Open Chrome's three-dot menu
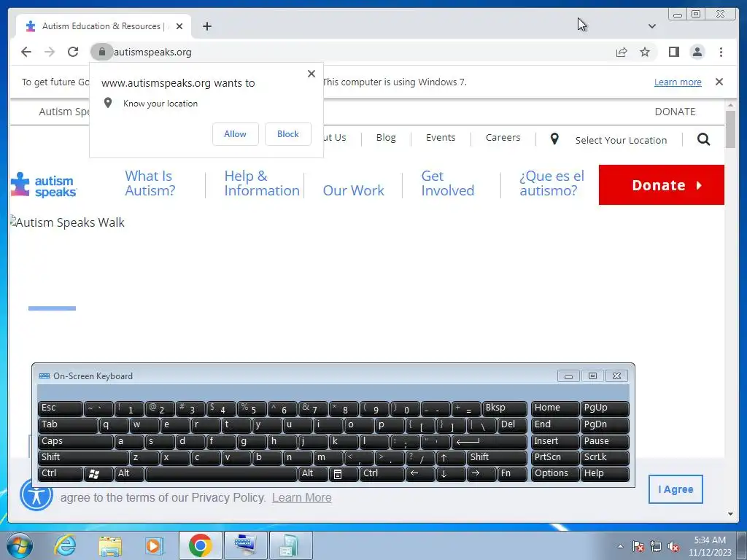The width and height of the screenshot is (747, 560). point(721,52)
